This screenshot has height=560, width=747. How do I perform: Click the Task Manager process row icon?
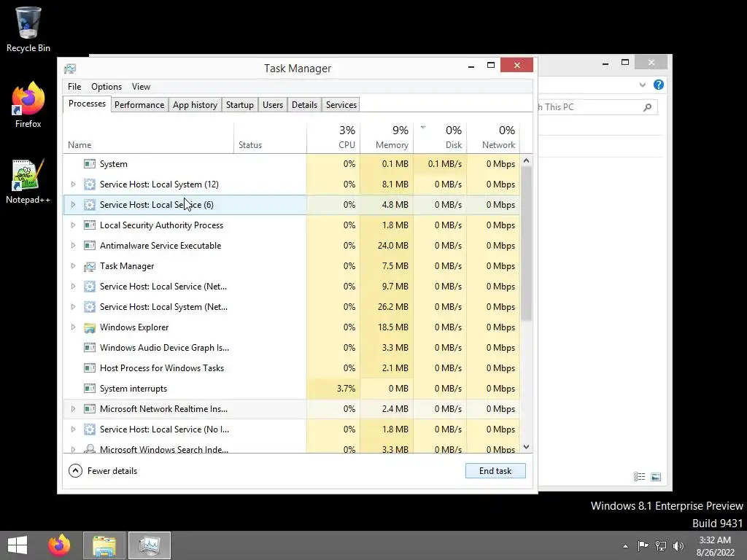click(x=89, y=266)
